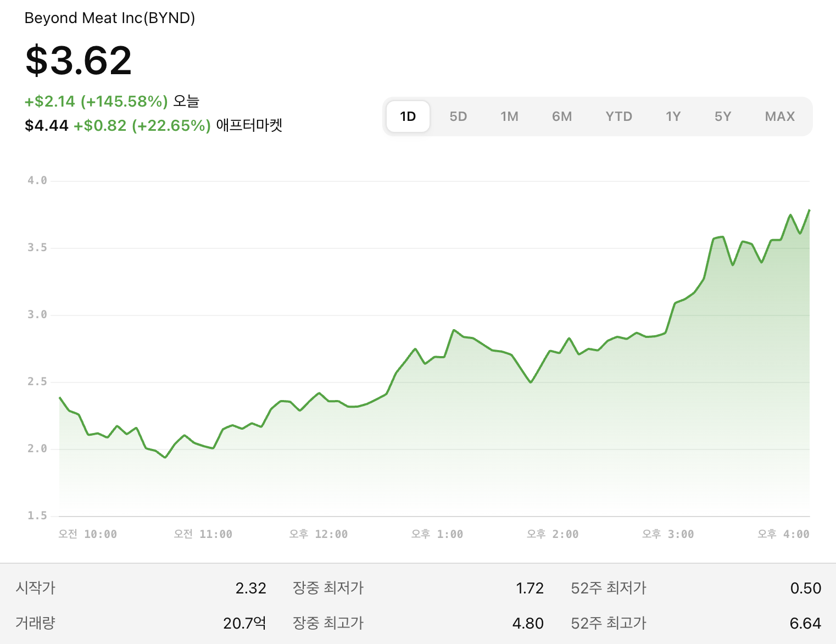Switch chart to 1M range
This screenshot has height=644, width=836.
(x=509, y=116)
